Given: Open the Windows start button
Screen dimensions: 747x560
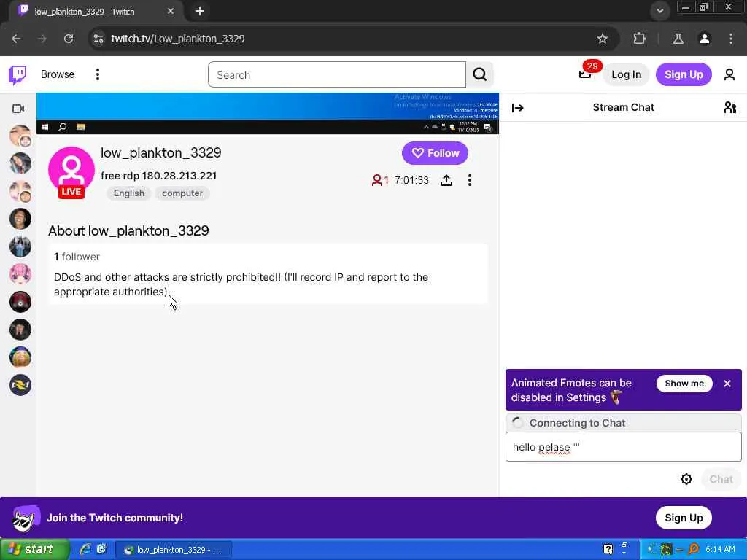Looking at the screenshot, I should pyautogui.click(x=34, y=550).
